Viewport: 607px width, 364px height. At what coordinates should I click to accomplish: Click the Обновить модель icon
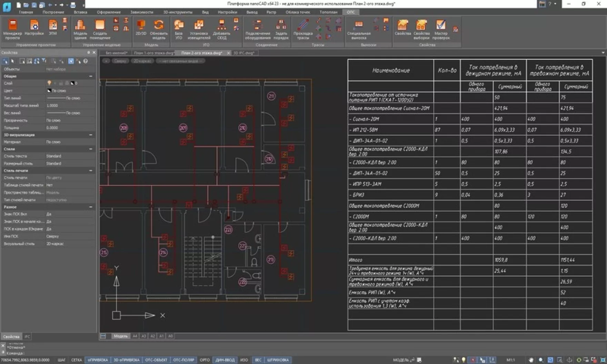pyautogui.click(x=158, y=29)
